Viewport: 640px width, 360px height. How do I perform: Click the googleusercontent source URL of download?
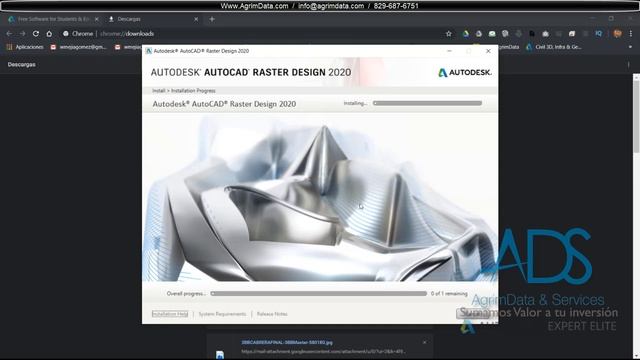[x=322, y=351]
